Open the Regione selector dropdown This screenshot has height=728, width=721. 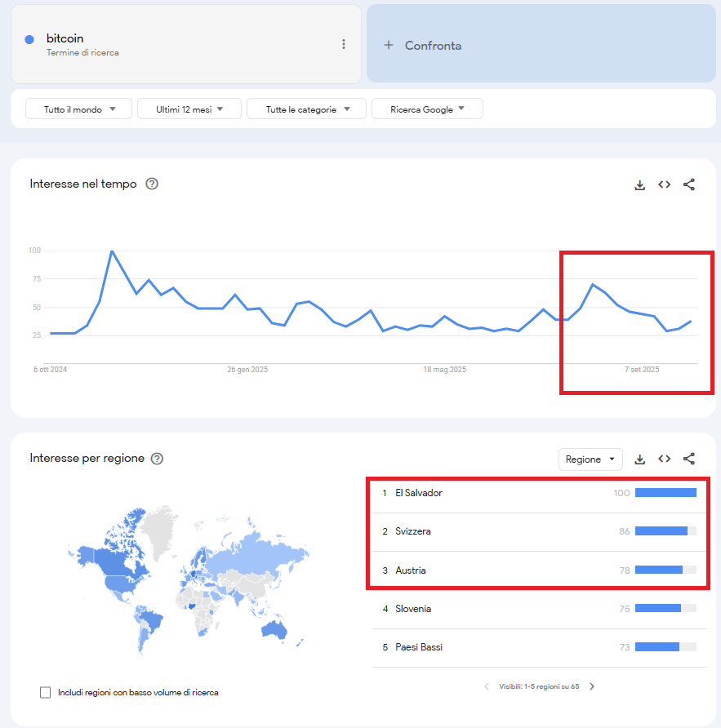[590, 459]
